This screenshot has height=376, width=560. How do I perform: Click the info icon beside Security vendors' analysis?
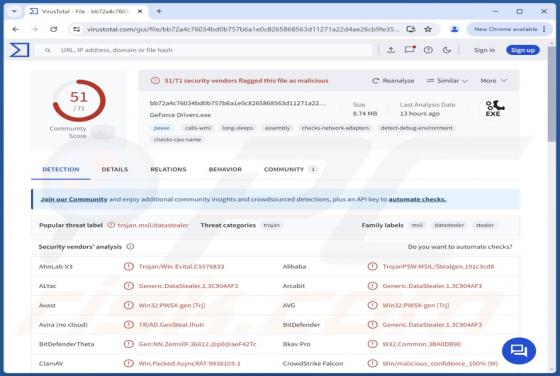pyautogui.click(x=130, y=247)
